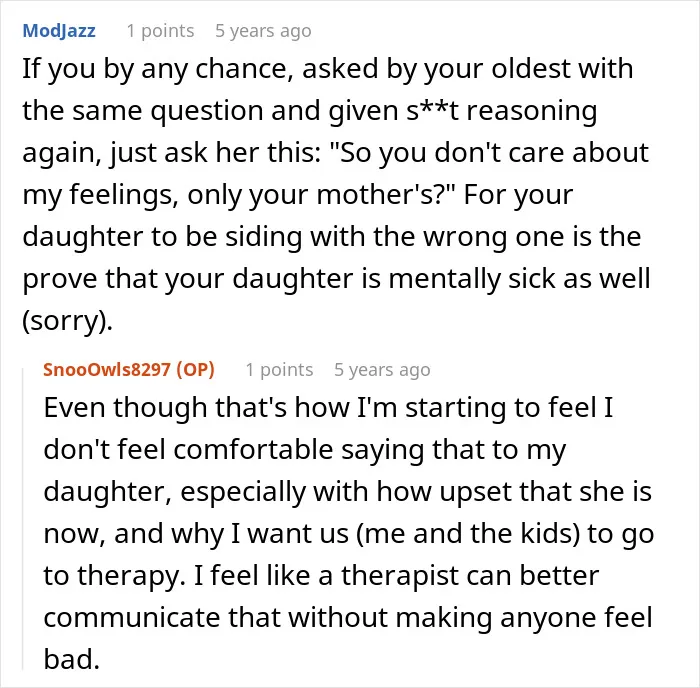The height and width of the screenshot is (688, 700).
Task: Open "5 years ago" timestamp of OP's reply
Action: click(382, 370)
